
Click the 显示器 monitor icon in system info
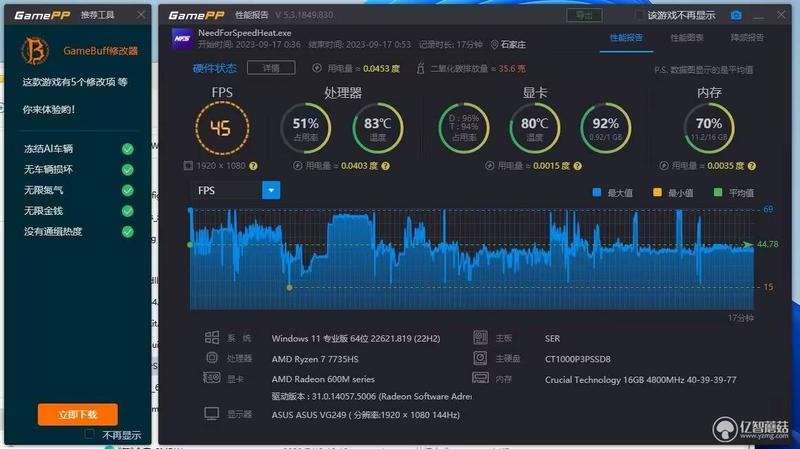(x=212, y=414)
